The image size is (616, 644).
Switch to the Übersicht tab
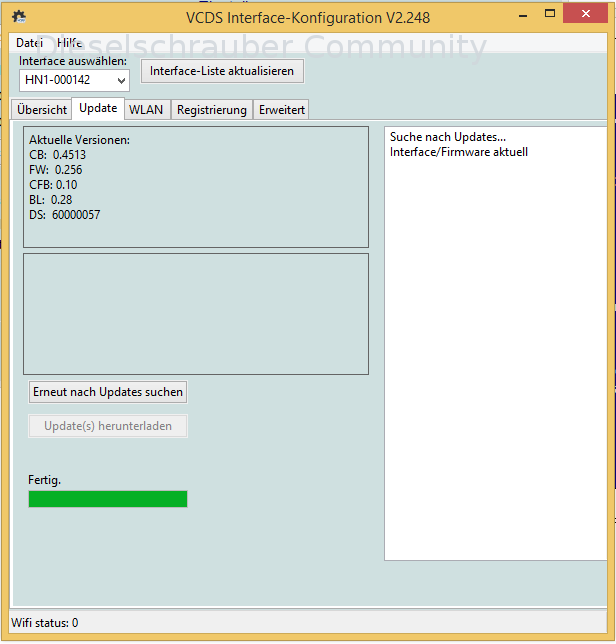pos(41,110)
